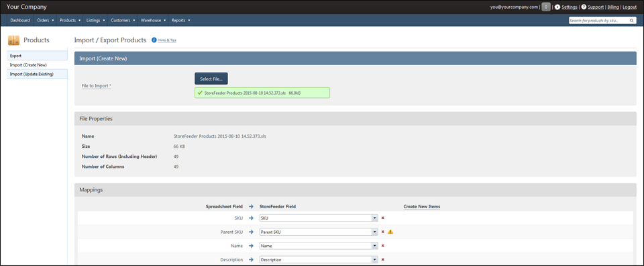The height and width of the screenshot is (266, 644).
Task: Open the Hints & Tips info icon
Action: coord(154,40)
